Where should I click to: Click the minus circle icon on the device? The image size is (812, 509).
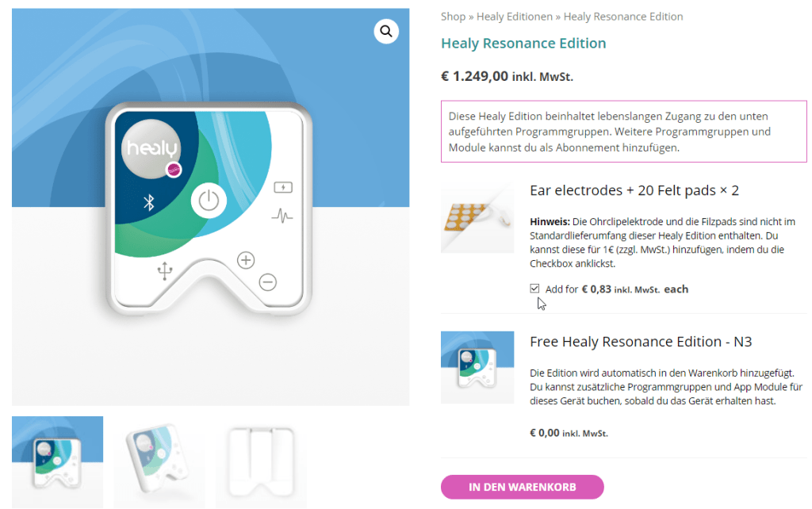(268, 282)
